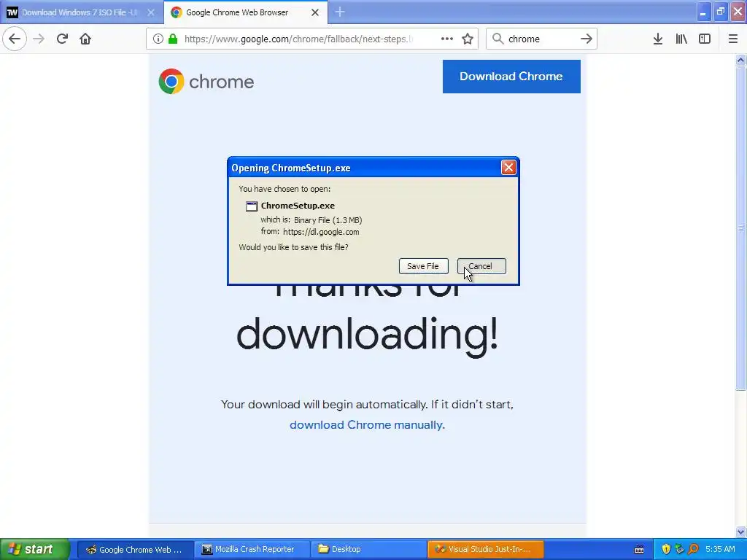Click the blue Download Chrome button
Viewport: 747px width, 560px height.
(511, 76)
